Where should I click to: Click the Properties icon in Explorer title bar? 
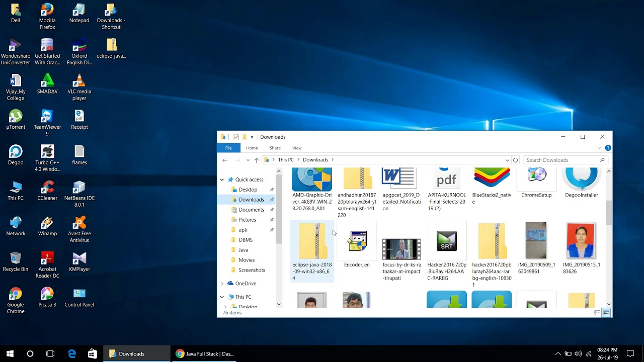[x=236, y=137]
